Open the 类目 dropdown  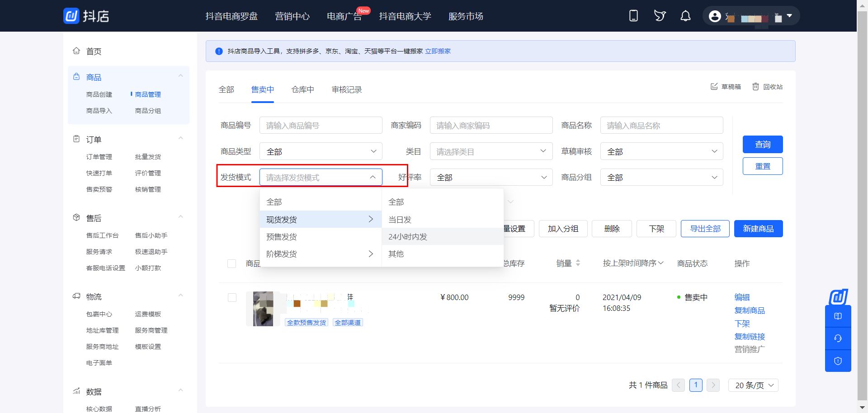click(x=491, y=151)
